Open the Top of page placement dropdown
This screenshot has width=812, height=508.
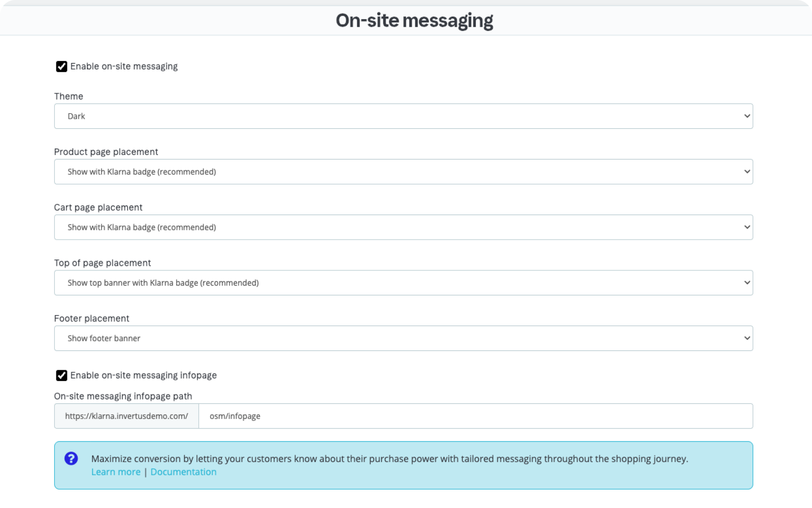[403, 282]
